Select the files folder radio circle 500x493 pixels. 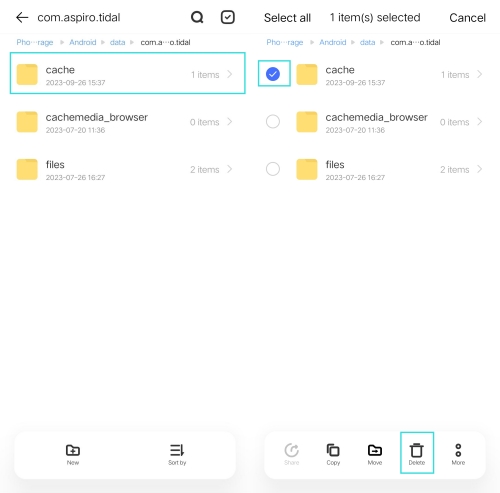273,169
